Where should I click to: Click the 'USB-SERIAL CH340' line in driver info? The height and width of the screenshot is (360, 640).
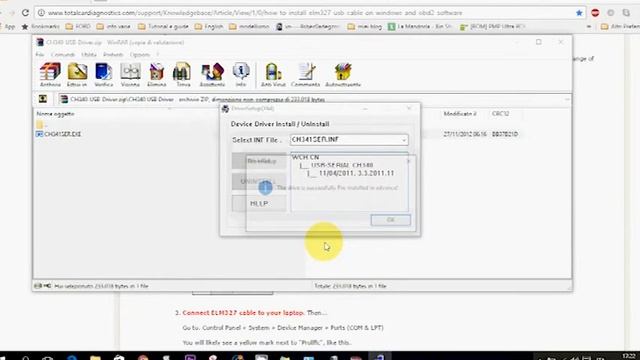342,165
